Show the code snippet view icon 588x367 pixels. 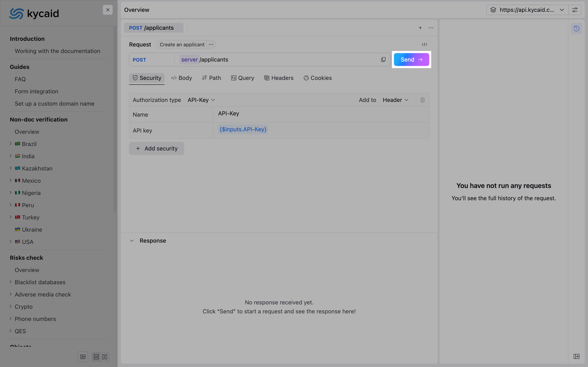click(x=424, y=44)
